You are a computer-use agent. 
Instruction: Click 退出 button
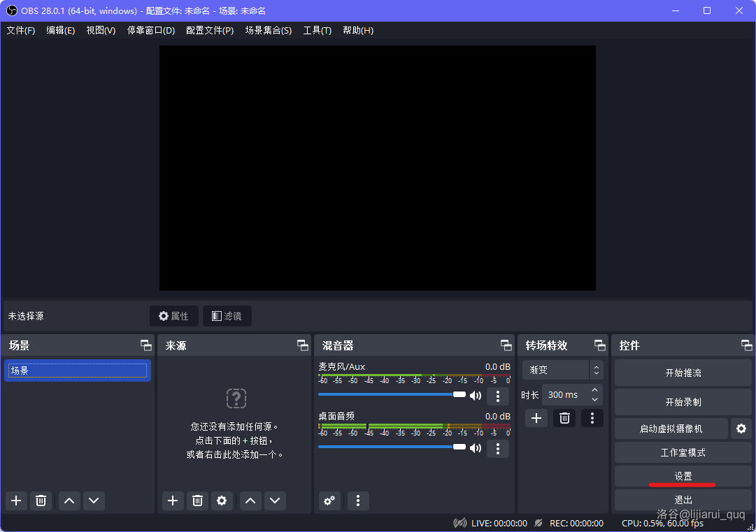(x=683, y=500)
